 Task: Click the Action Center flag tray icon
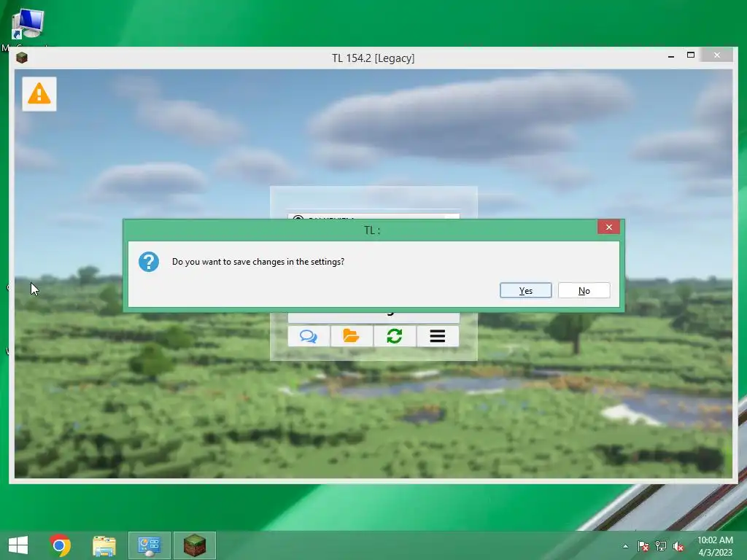[x=643, y=546]
